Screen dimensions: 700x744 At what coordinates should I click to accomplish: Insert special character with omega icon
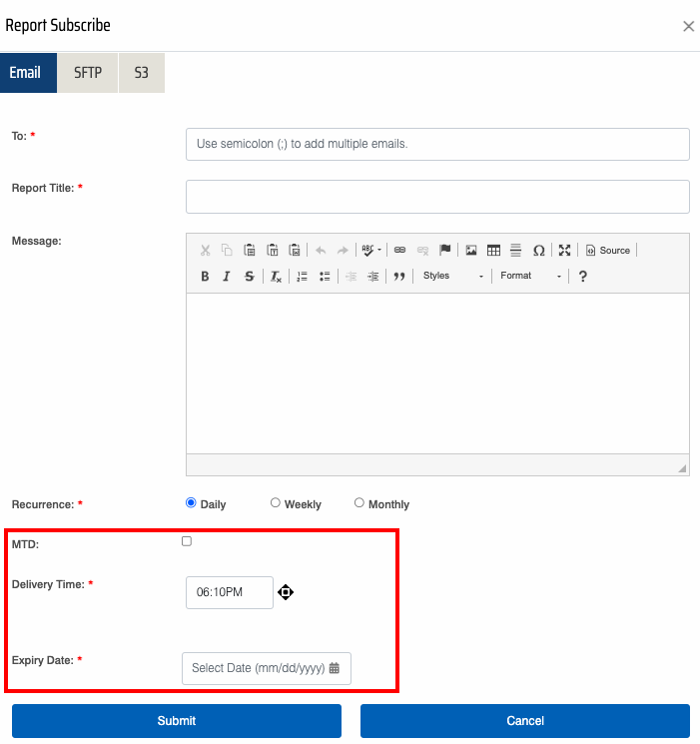click(x=538, y=251)
